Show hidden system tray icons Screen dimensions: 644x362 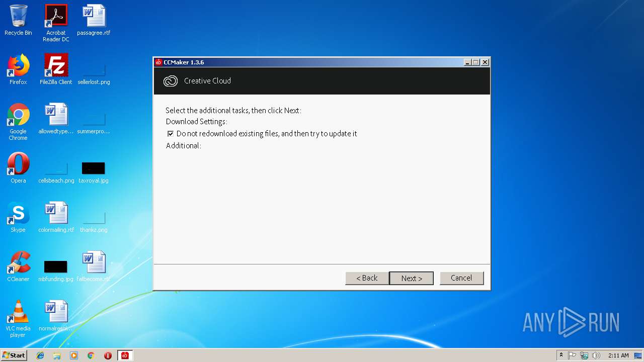click(561, 355)
